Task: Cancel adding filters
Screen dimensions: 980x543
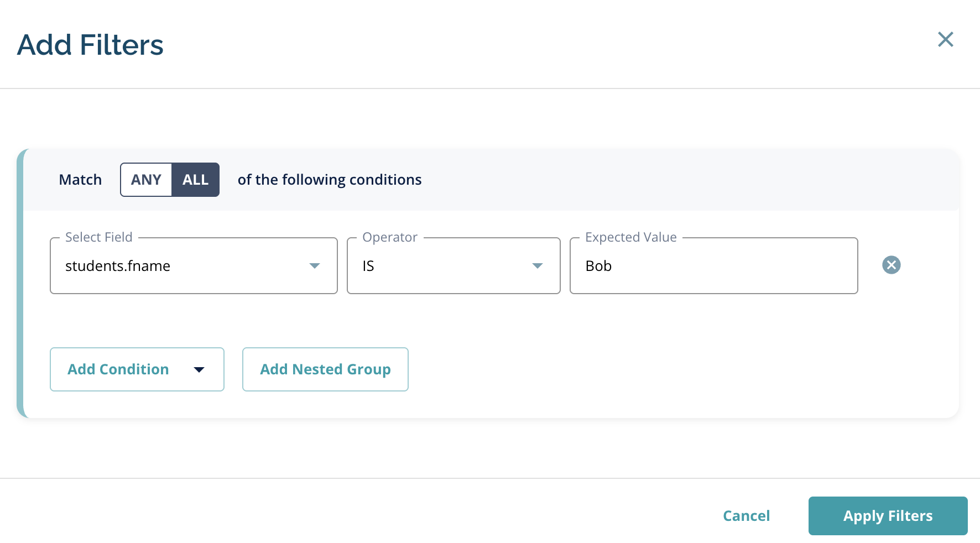Action: [746, 516]
